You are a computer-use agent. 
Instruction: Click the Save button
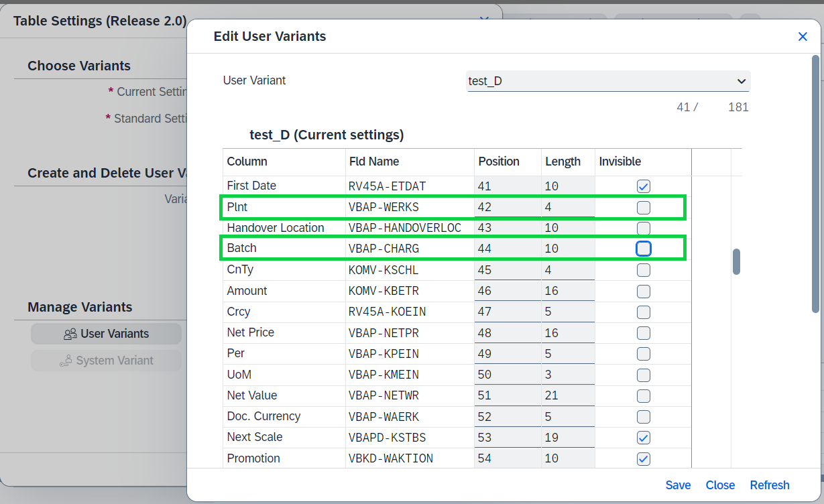tap(678, 485)
